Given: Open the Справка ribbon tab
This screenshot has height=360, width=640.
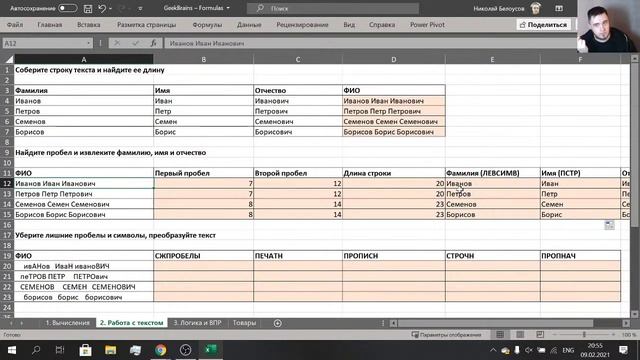Looking at the screenshot, I should (x=382, y=24).
